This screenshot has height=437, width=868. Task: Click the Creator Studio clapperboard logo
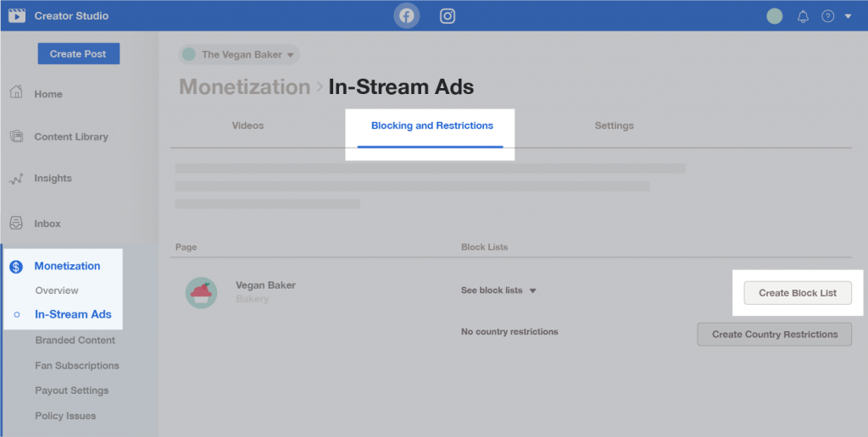tap(17, 15)
